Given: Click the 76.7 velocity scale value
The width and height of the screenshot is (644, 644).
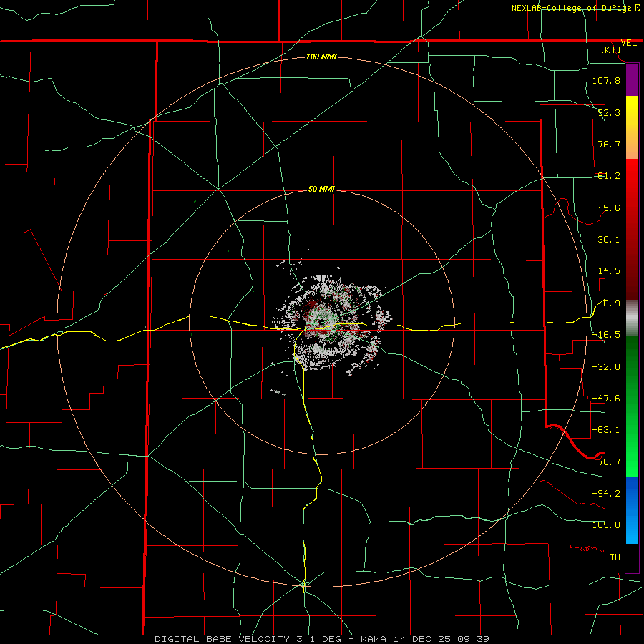Looking at the screenshot, I should (x=609, y=144).
